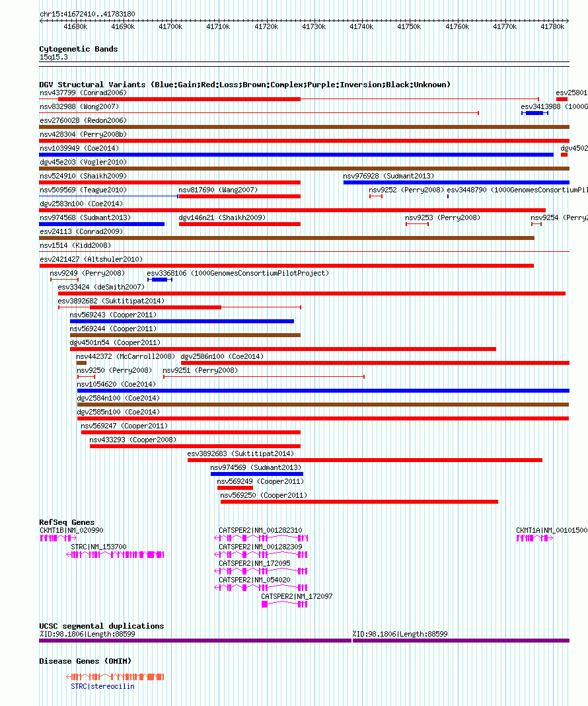Screen dimensions: 588x706
Task: Open gene STRC|NM_153700
Action: (x=98, y=547)
